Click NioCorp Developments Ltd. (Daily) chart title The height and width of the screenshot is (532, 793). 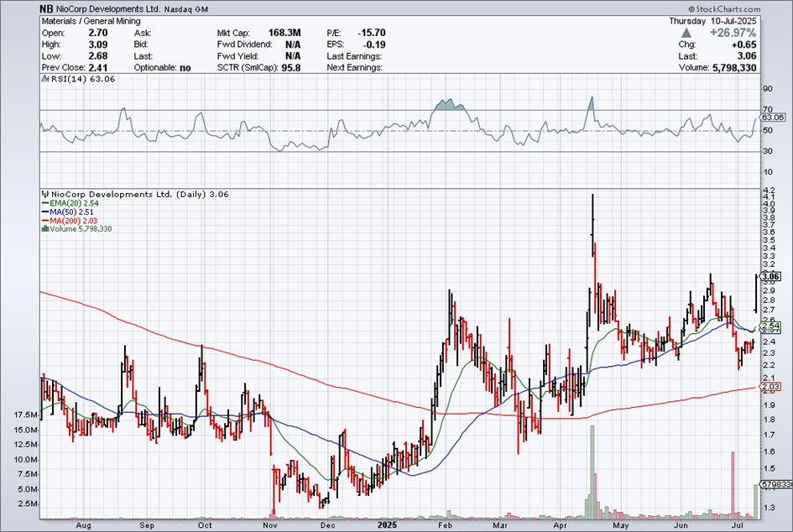(x=139, y=194)
